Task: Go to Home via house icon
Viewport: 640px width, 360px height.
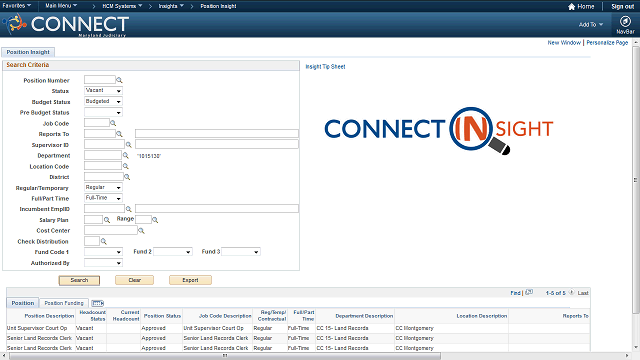Action: coord(571,7)
